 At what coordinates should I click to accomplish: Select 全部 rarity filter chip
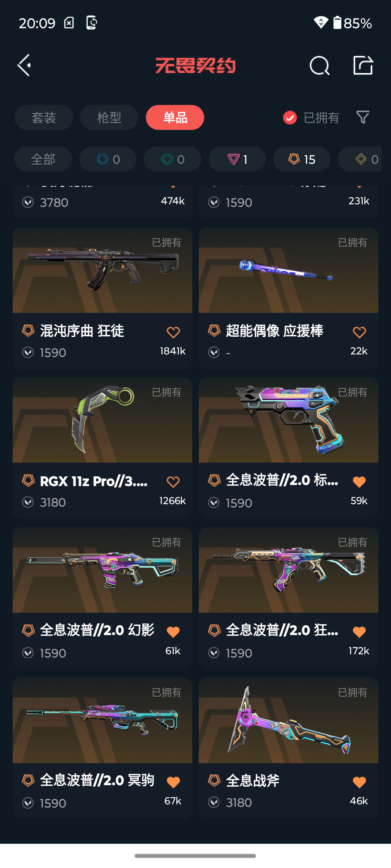point(43,159)
